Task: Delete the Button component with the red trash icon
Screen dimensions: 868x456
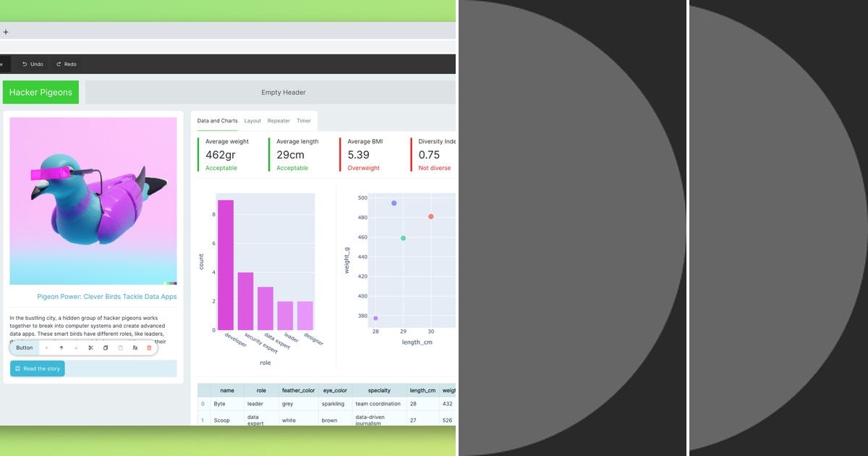Action: (150, 348)
